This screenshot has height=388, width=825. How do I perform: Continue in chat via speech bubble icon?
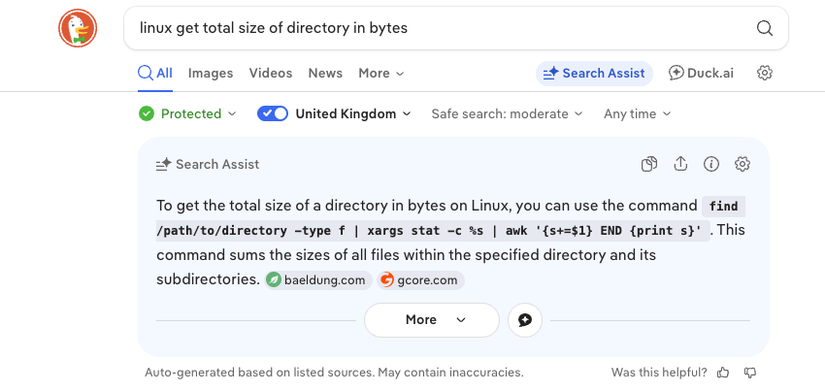tap(525, 320)
